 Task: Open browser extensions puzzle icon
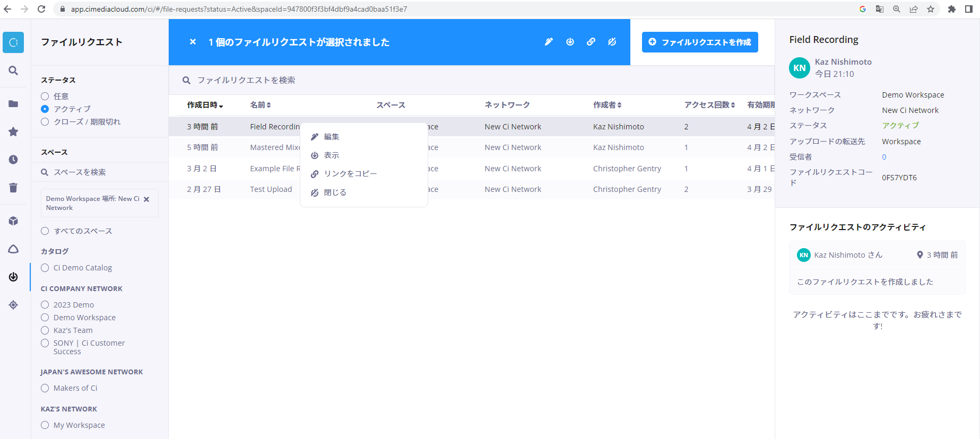952,9
